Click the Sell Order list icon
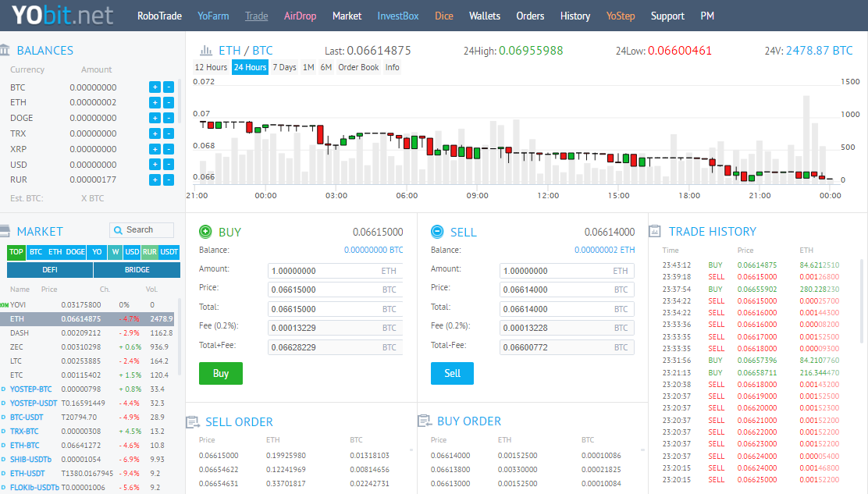868x494 pixels. point(193,422)
